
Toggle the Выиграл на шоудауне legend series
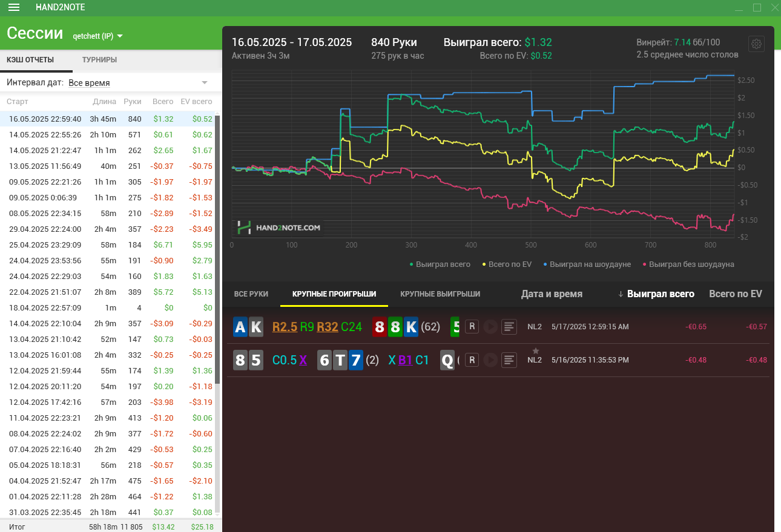point(587,264)
